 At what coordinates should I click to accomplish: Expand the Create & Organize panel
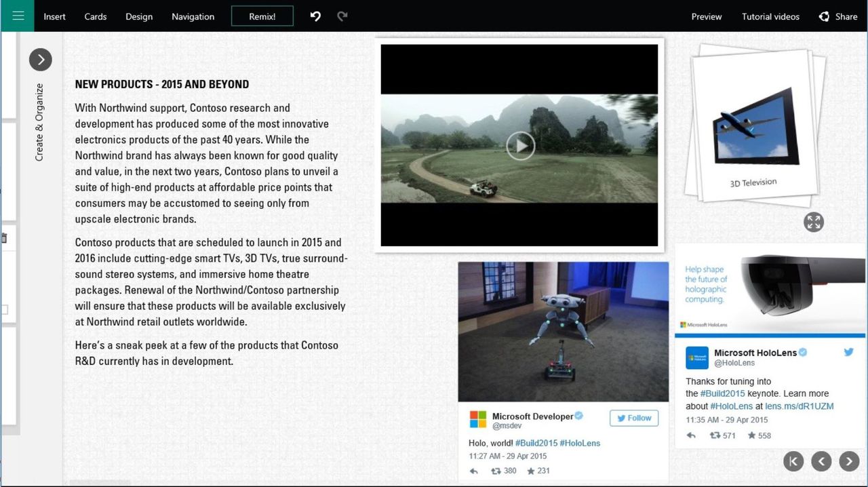(x=41, y=60)
